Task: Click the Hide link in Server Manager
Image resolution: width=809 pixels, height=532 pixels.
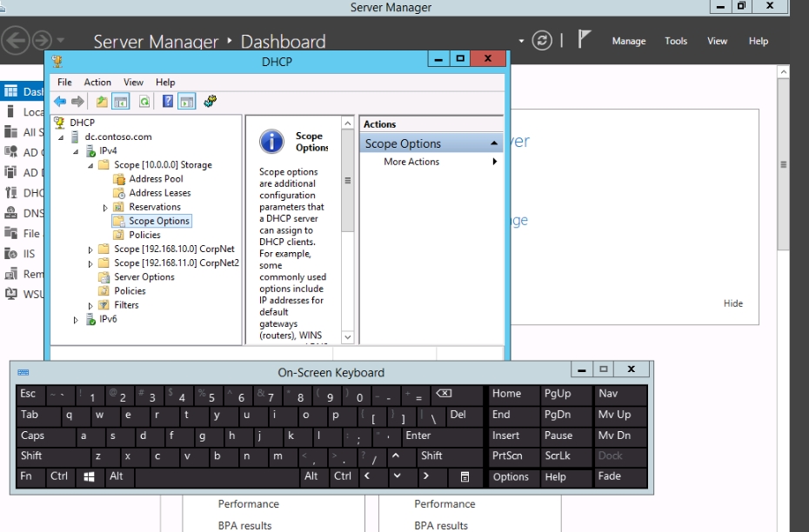Action: point(733,303)
